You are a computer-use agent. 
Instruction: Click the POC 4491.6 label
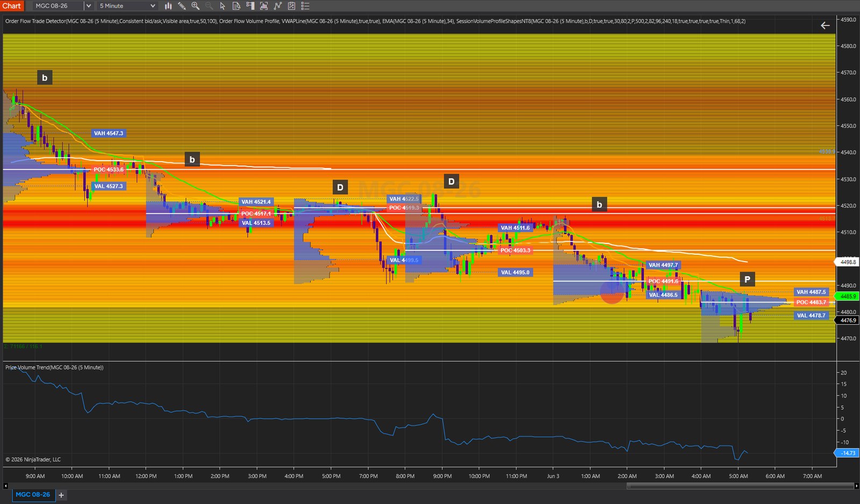663,282
